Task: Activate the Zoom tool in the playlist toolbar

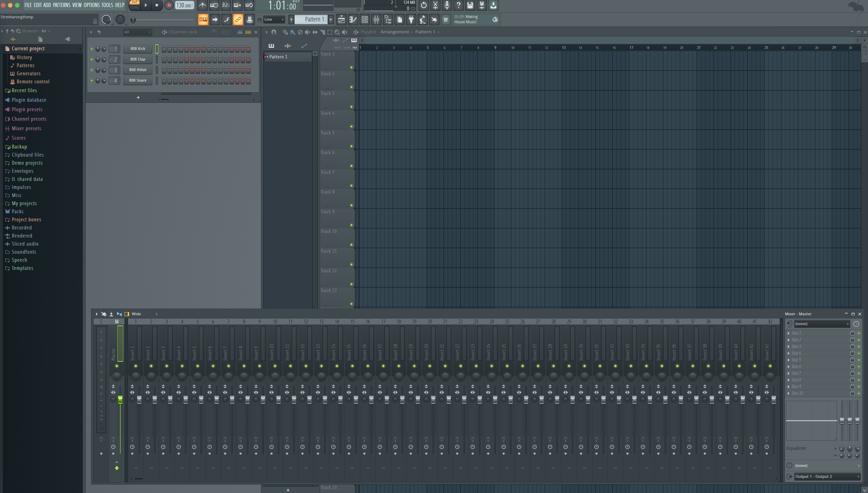Action: [337, 32]
